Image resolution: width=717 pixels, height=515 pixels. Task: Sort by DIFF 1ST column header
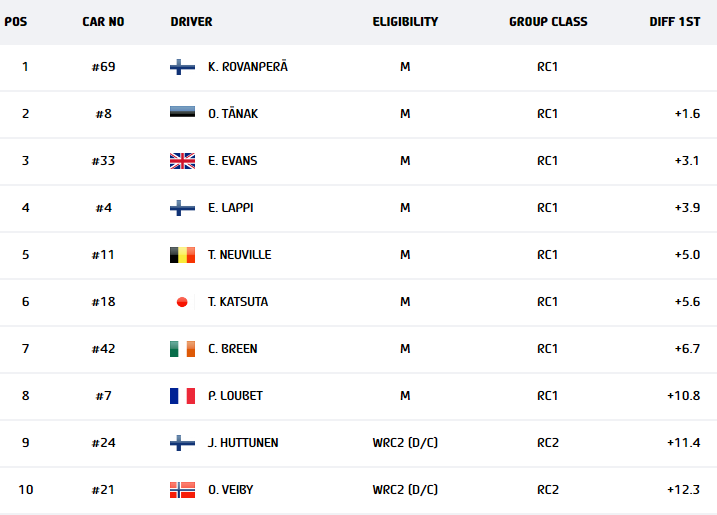tap(674, 22)
